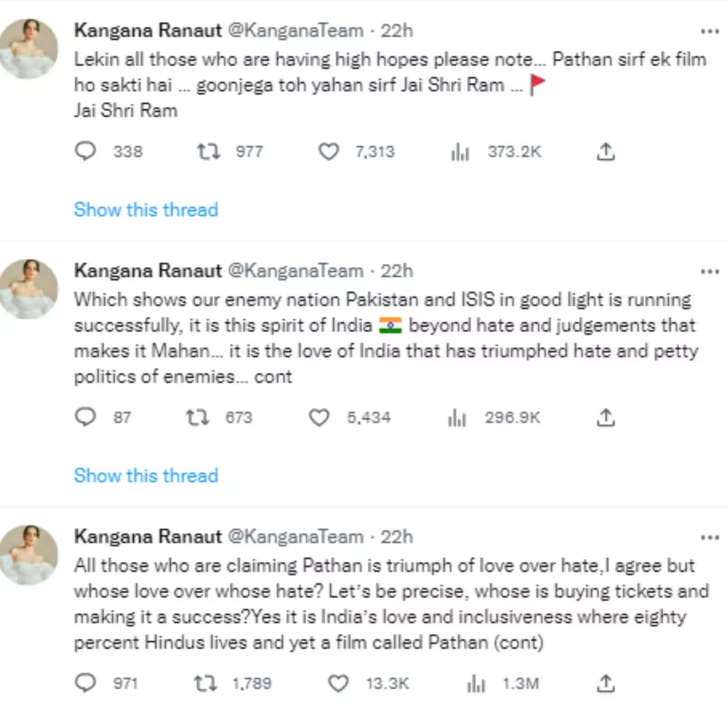Show this thread under first tweet
The width and height of the screenshot is (728, 728).
(x=146, y=210)
